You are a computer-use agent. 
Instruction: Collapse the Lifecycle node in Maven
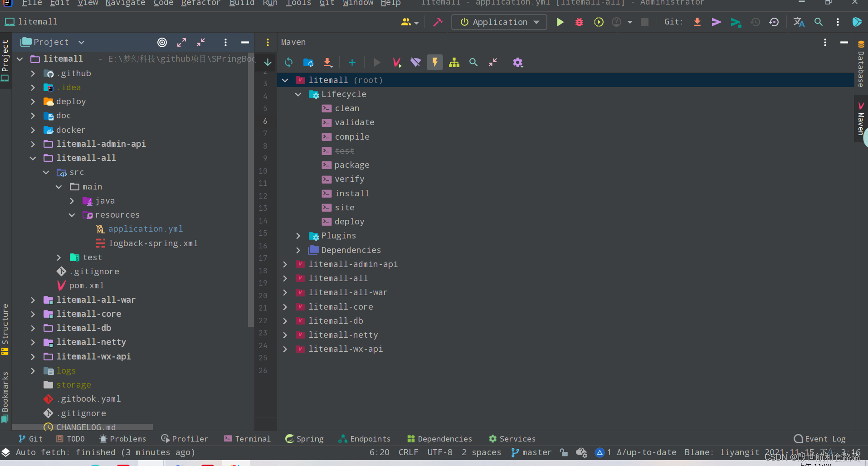pos(298,94)
